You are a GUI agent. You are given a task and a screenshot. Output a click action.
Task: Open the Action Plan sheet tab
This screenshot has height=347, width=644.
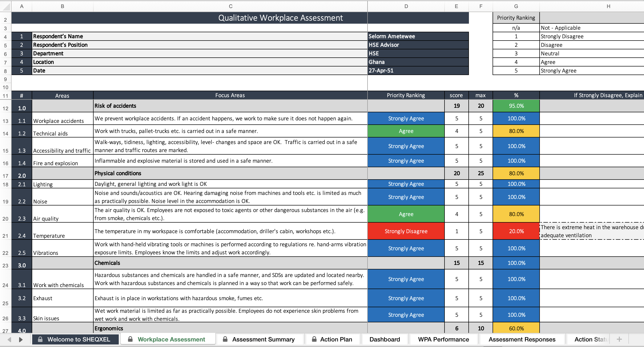(x=333, y=339)
